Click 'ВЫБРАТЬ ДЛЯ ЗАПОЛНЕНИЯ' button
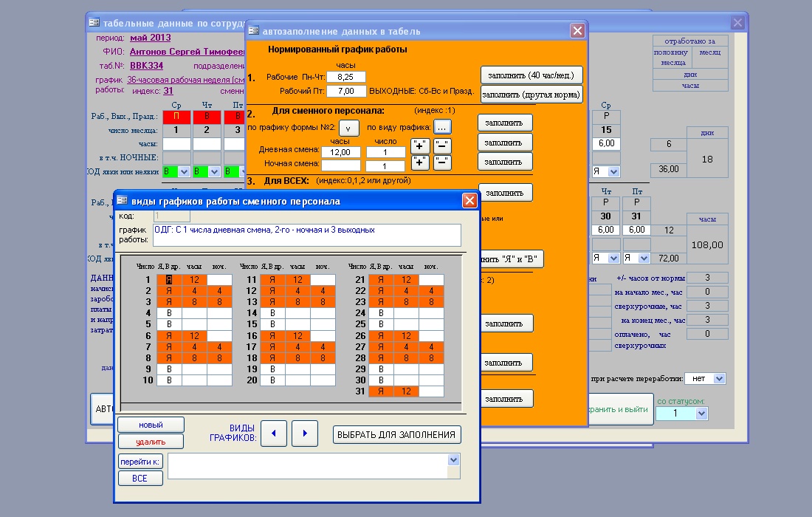The height and width of the screenshot is (517, 812). pyautogui.click(x=396, y=434)
